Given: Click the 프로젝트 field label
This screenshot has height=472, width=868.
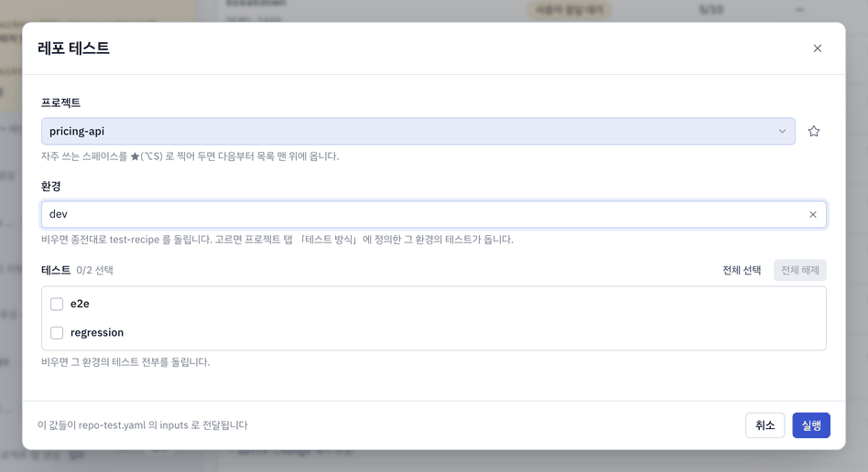Looking at the screenshot, I should [61, 102].
